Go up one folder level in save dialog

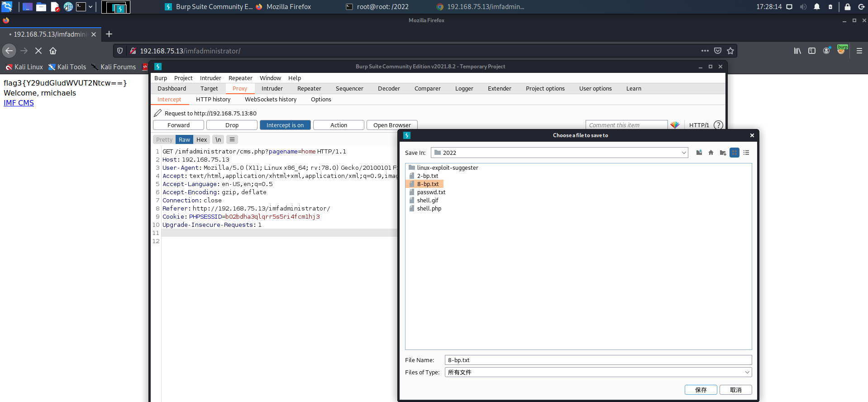click(x=699, y=153)
